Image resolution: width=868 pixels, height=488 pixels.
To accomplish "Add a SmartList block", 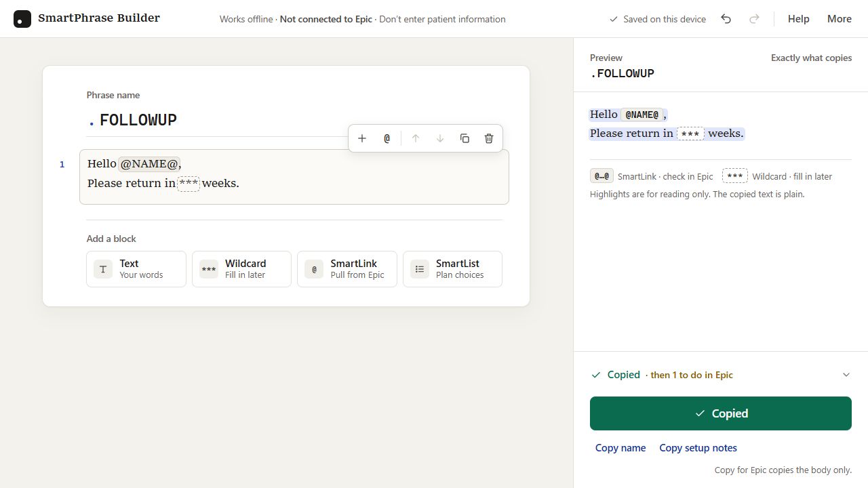I will [x=452, y=269].
